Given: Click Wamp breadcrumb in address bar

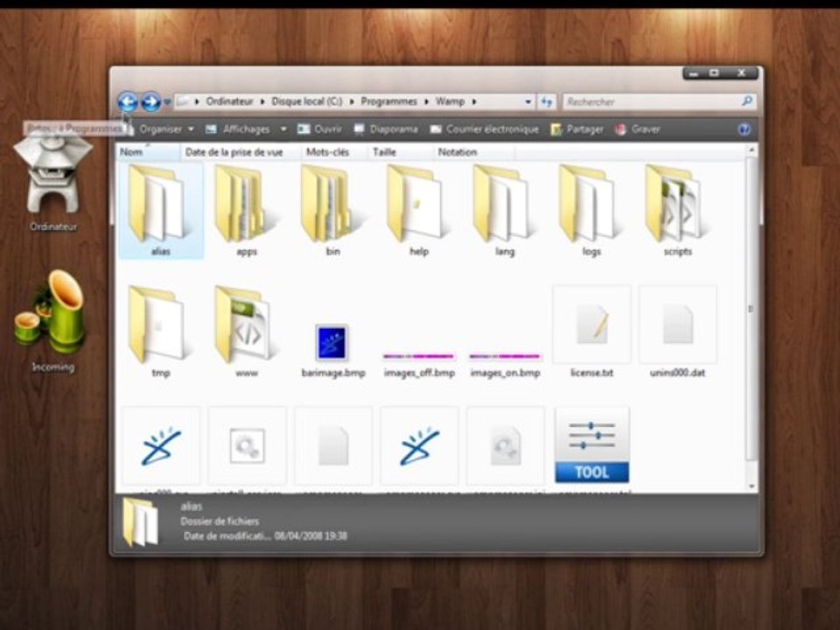Looking at the screenshot, I should tap(450, 101).
